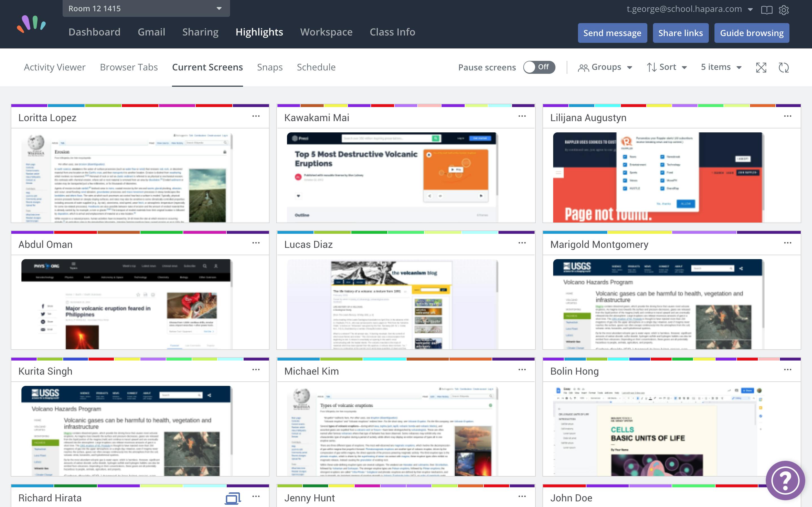Open the help book icon
The height and width of the screenshot is (507, 812).
(766, 10)
